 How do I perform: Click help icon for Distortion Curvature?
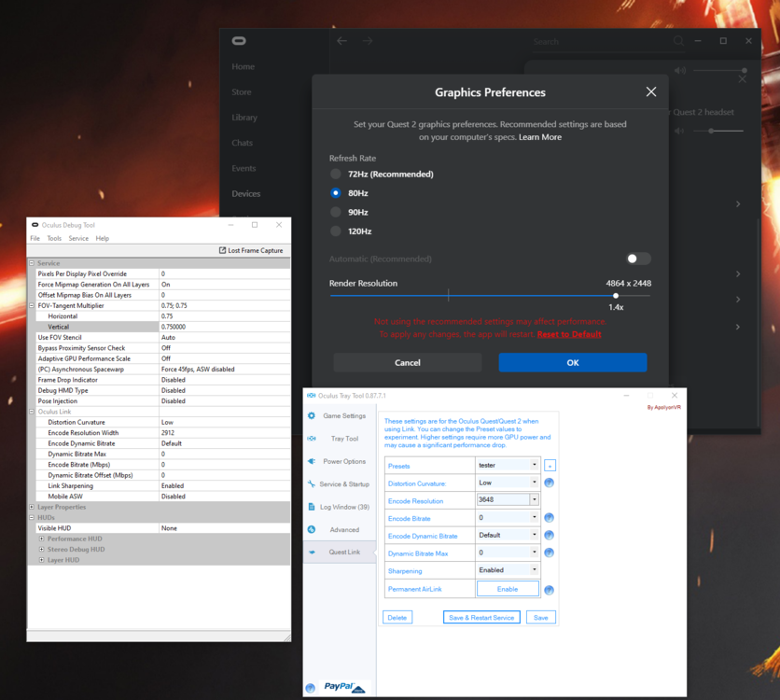[550, 483]
